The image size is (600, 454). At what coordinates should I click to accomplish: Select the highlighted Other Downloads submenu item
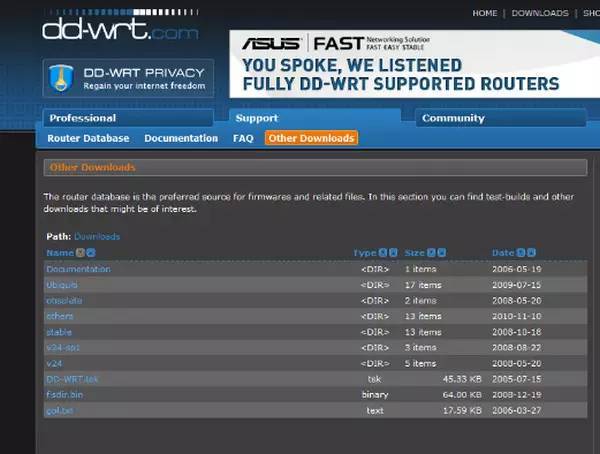coord(311,138)
